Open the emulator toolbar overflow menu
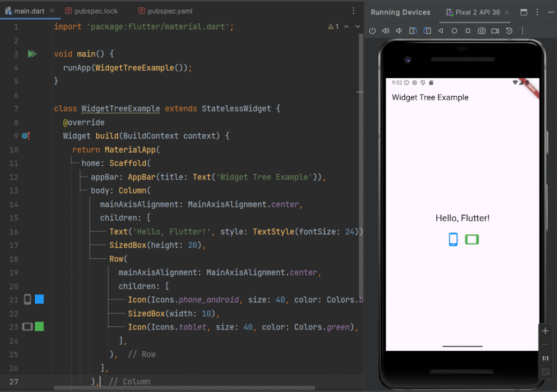The image size is (557, 392). point(523,31)
